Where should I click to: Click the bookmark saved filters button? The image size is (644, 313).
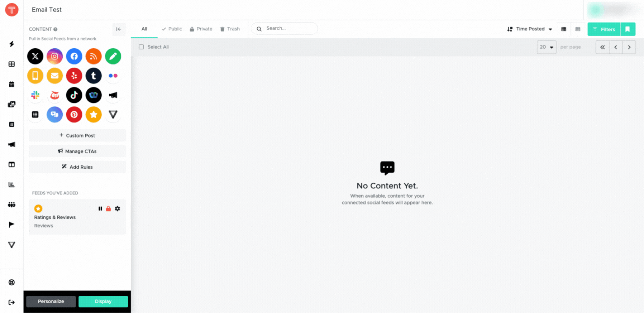(x=628, y=29)
